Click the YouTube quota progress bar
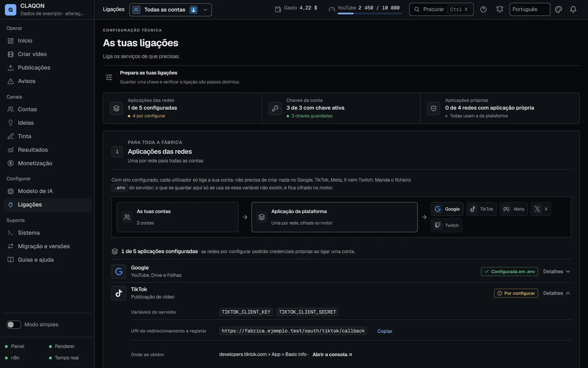Image resolution: width=588 pixels, height=368 pixels. [370, 14]
